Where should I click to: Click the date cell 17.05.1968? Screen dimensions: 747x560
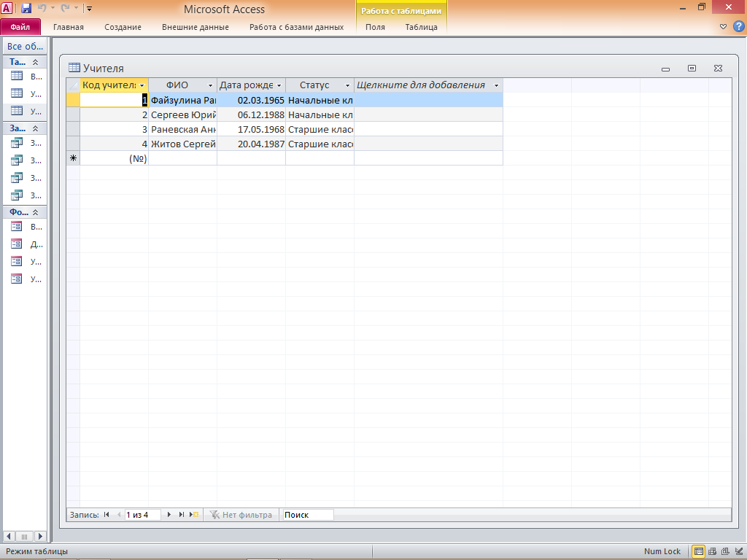tap(252, 129)
